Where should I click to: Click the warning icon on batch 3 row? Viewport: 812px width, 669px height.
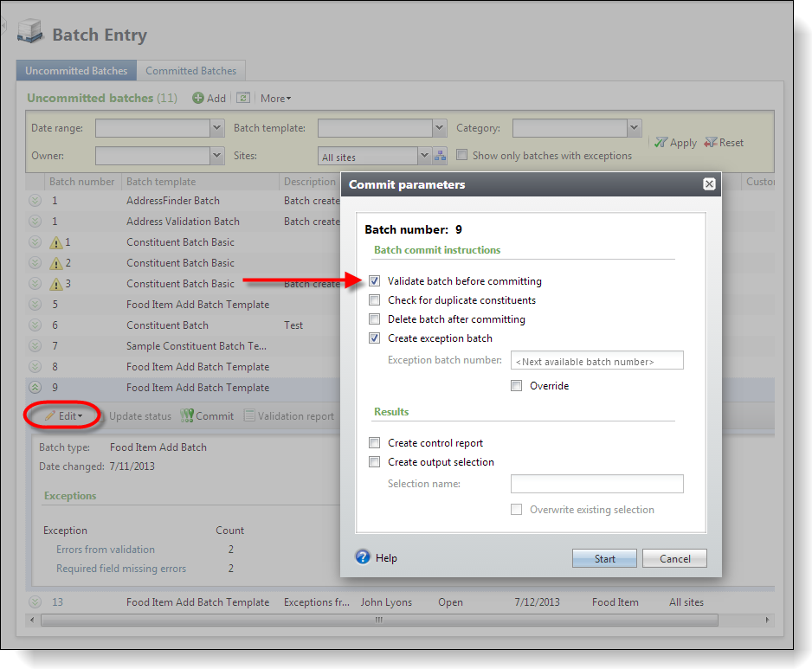56,284
